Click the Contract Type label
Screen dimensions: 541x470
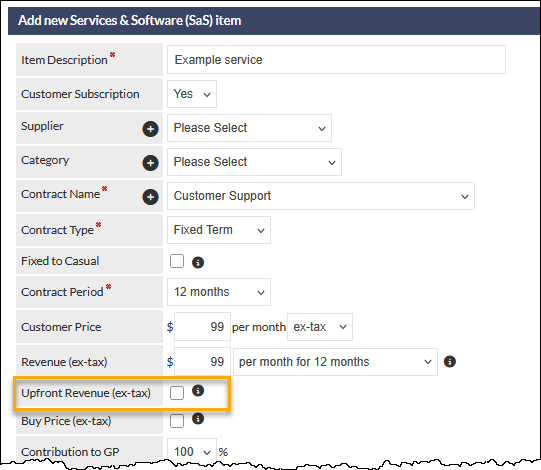pos(57,230)
